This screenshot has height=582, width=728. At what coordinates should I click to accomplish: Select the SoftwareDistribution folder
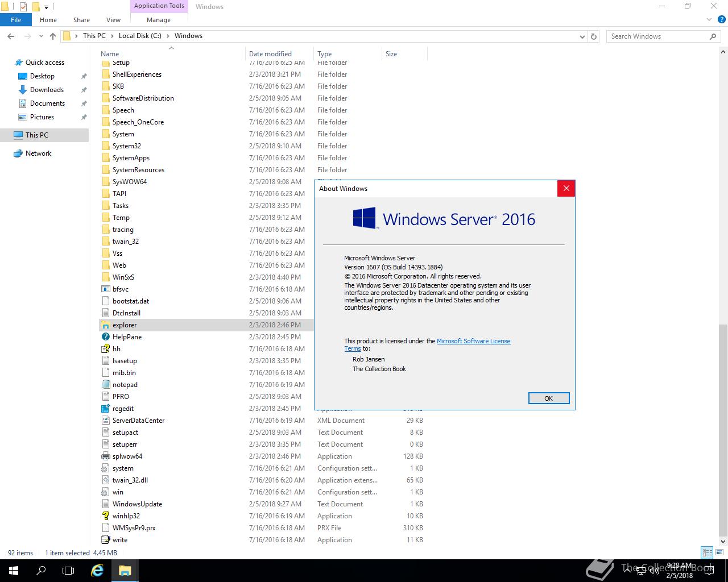click(x=143, y=98)
